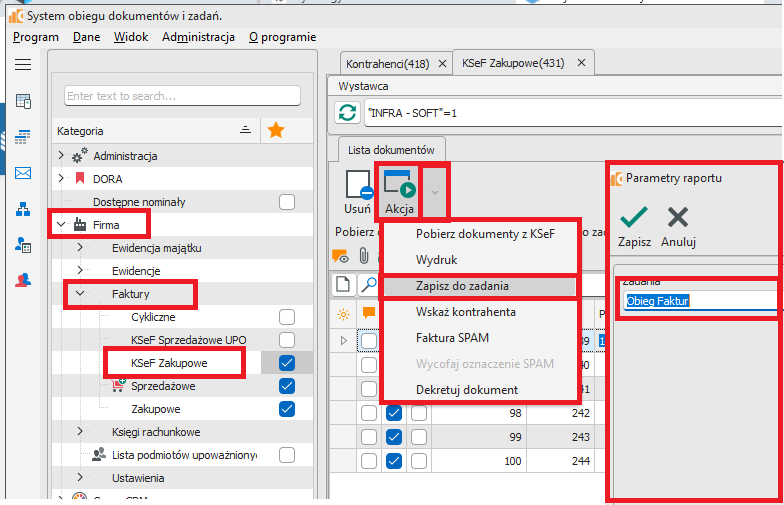Click the Usuń delete document icon
The image size is (784, 505).
tap(357, 190)
